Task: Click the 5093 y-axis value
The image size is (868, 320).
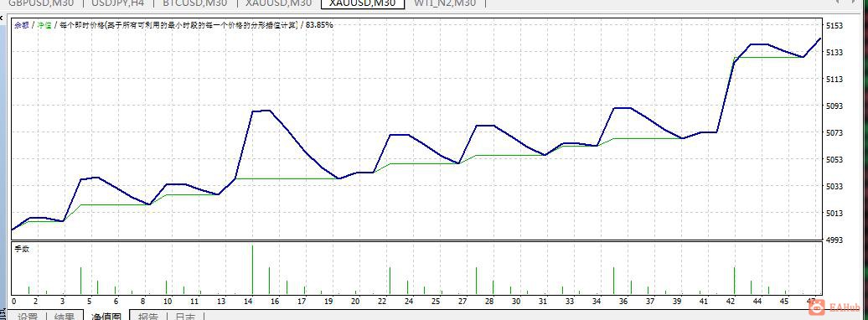Action: [x=834, y=106]
